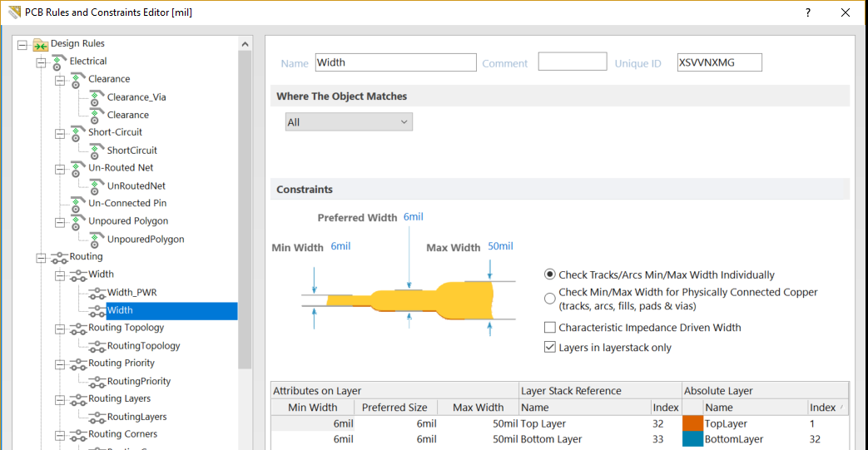Click the rule tree scrollbar up arrow

pyautogui.click(x=246, y=44)
